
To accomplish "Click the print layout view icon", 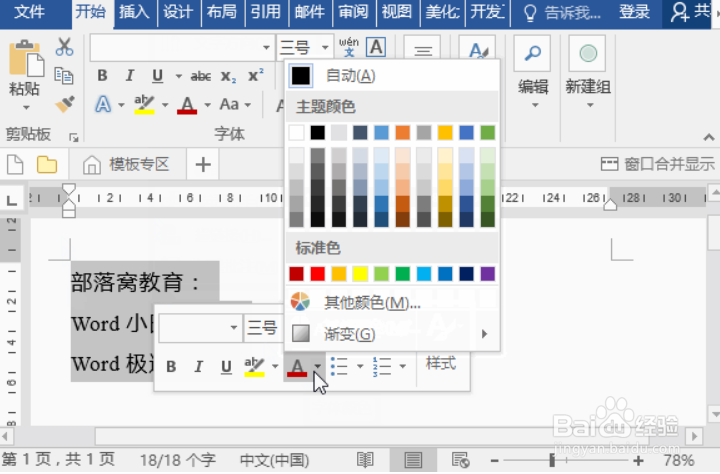I will (x=413, y=460).
